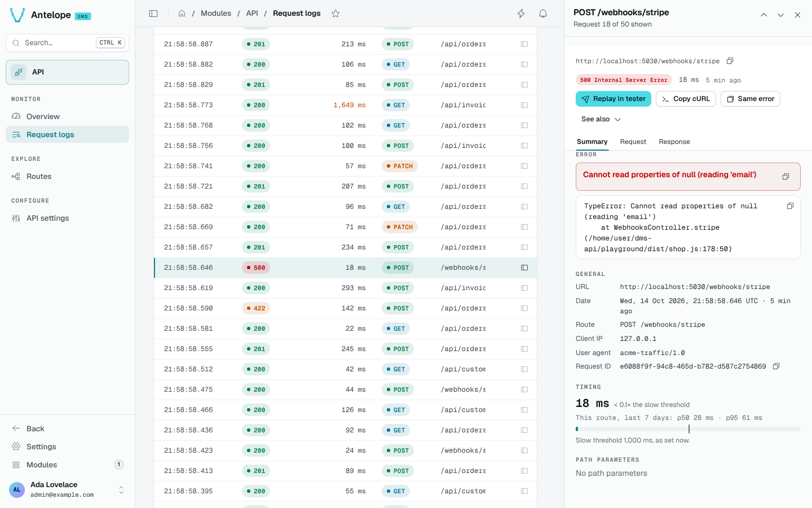The width and height of the screenshot is (812, 508).
Task: Open the API module selector
Action: click(x=67, y=72)
